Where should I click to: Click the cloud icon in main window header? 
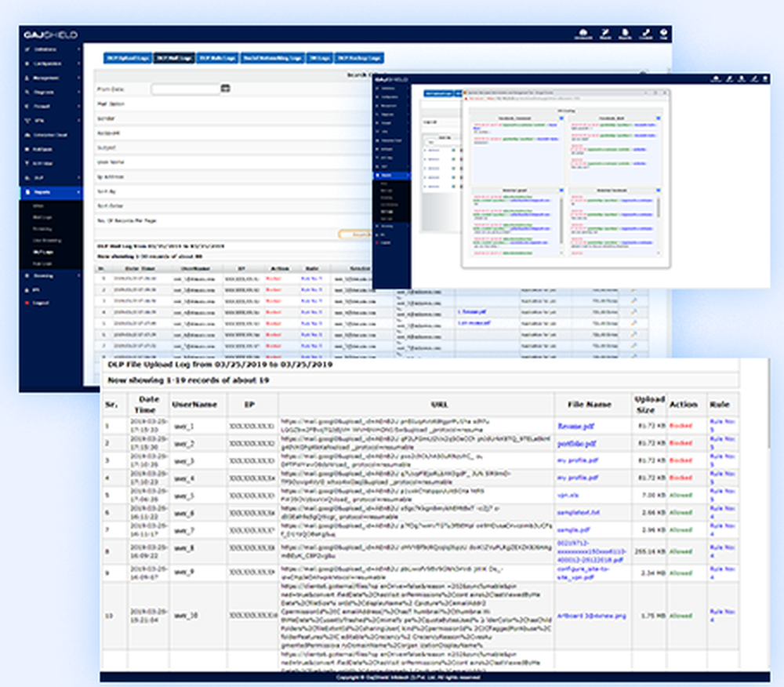point(583,33)
